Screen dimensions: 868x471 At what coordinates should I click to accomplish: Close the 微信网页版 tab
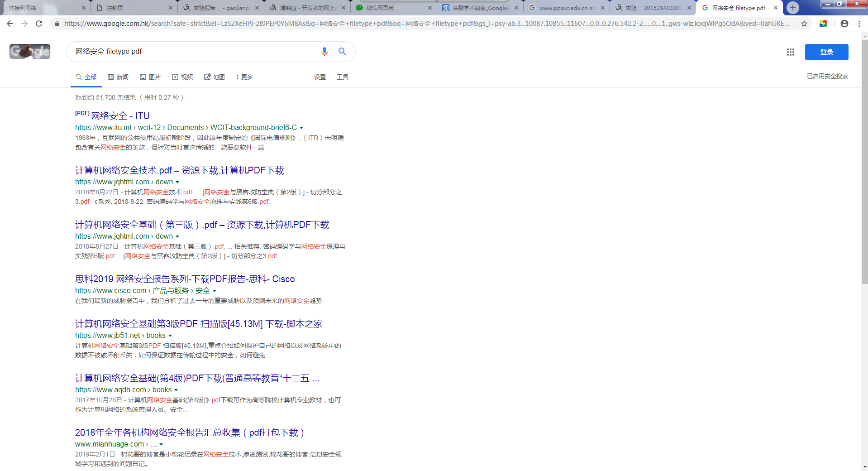point(430,8)
